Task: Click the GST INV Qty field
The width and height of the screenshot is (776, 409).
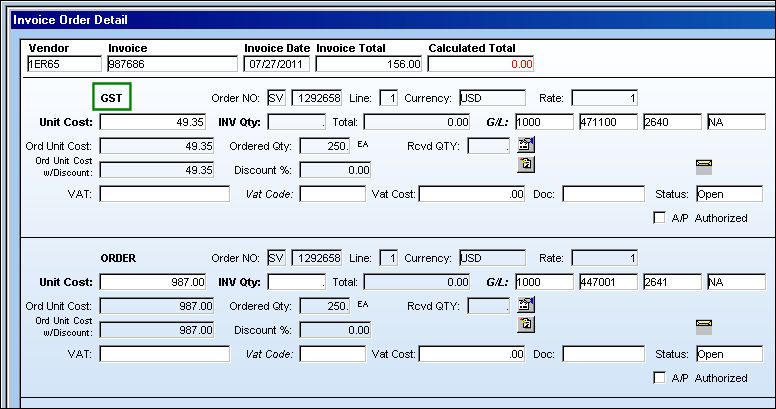Action: [x=296, y=122]
